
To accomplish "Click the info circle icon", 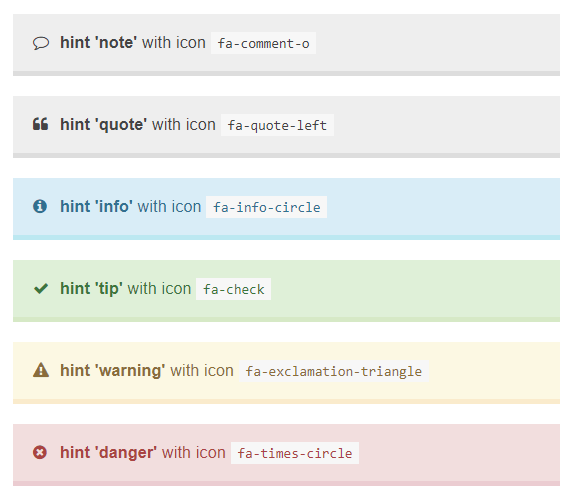I will (40, 206).
